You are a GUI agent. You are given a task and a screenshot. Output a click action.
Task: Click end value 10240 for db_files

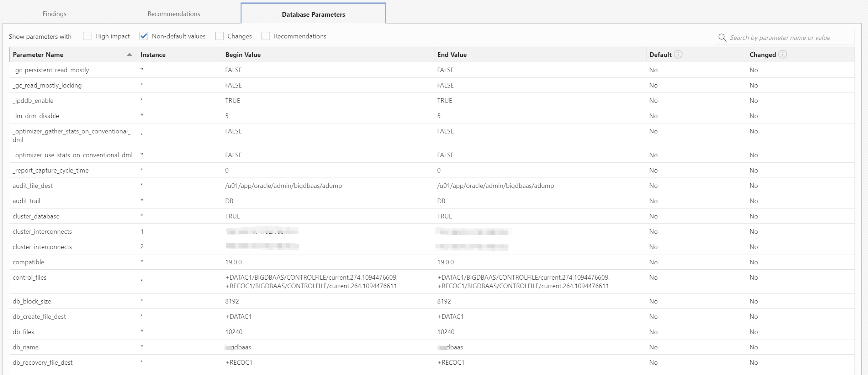446,332
